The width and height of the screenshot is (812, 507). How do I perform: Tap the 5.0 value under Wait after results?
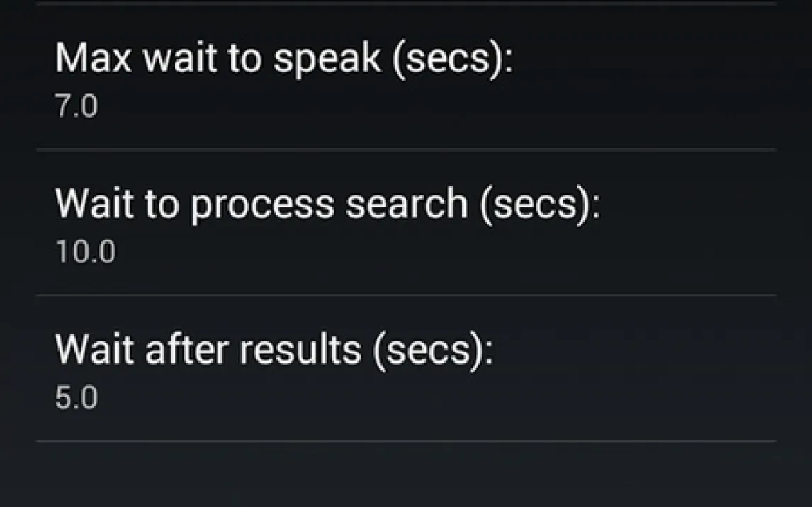[x=77, y=399]
